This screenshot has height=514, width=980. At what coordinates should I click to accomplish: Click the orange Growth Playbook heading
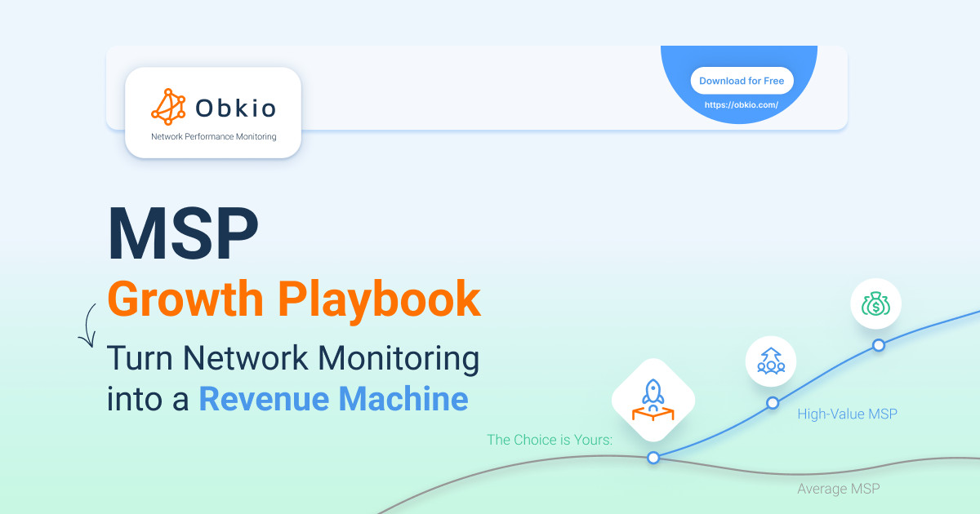tap(294, 299)
